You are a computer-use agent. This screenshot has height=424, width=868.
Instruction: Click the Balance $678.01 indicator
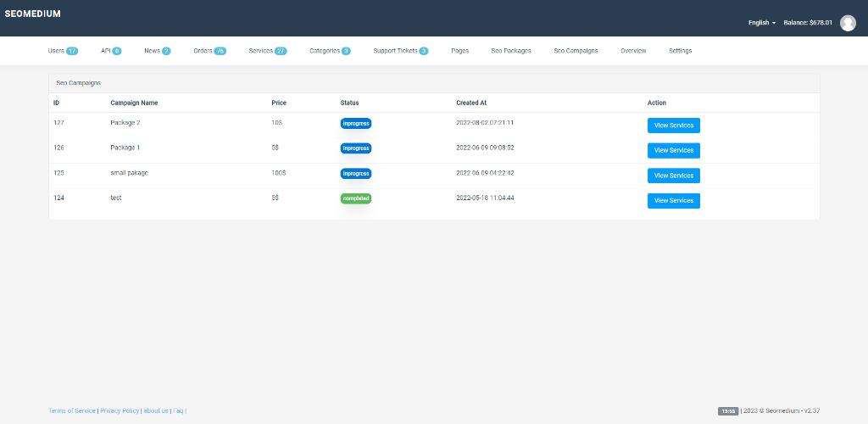click(x=808, y=23)
